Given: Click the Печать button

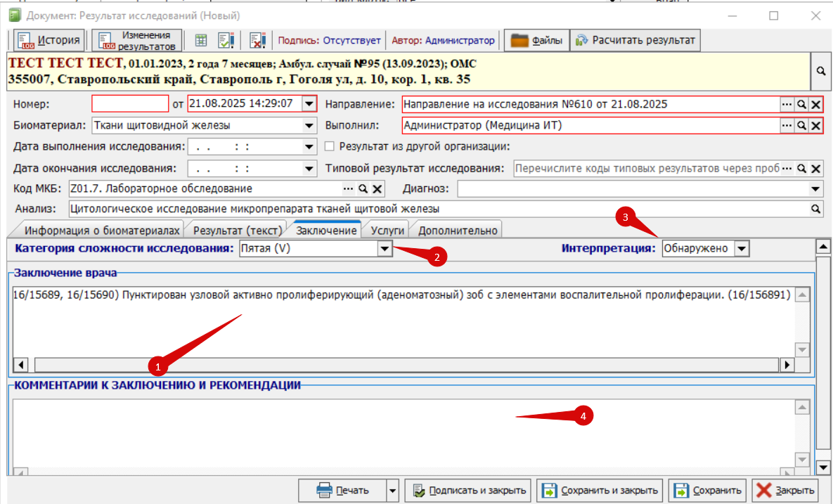Looking at the screenshot, I should coord(342,491).
